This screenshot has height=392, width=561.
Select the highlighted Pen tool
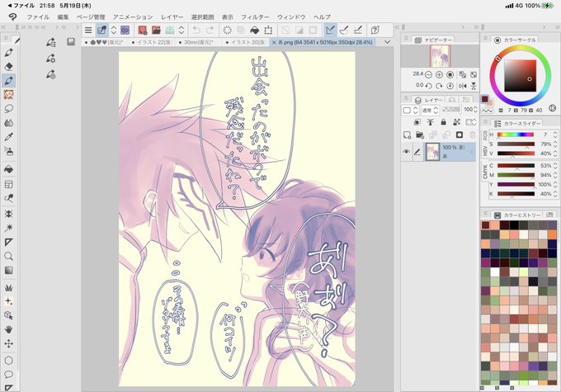tap(8, 81)
